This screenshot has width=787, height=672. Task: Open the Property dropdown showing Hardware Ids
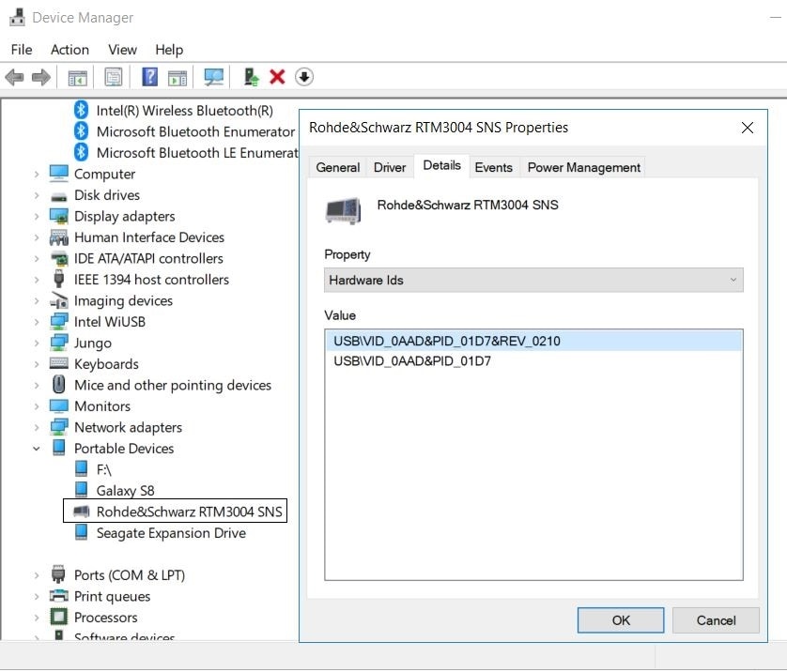tap(532, 280)
